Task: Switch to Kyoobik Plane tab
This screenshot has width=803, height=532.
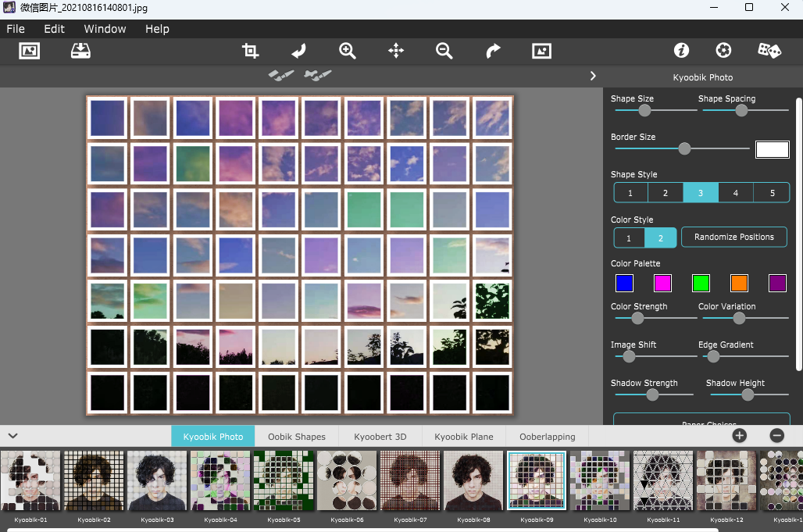Action: [x=464, y=437]
